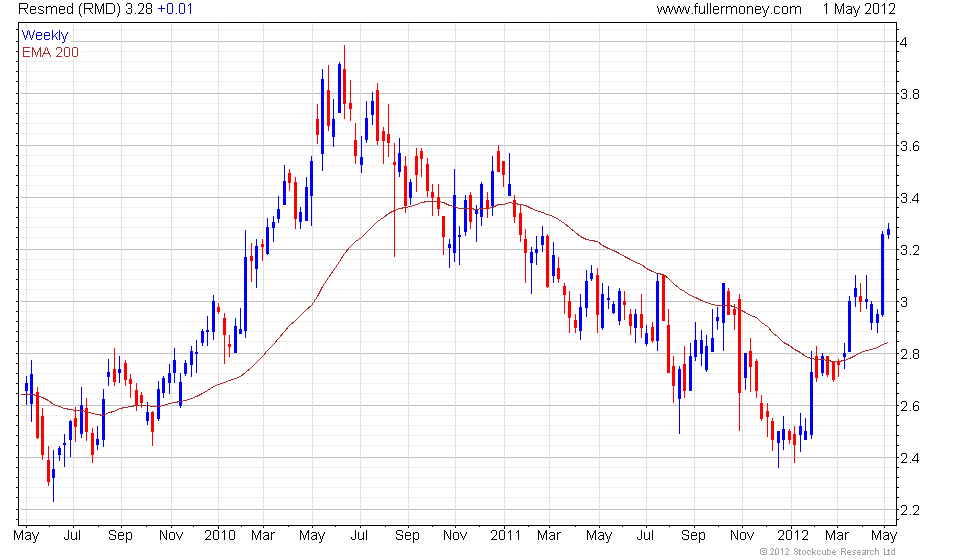Click the latest blue candle near 3.28
980x560 pixels.
coord(888,231)
